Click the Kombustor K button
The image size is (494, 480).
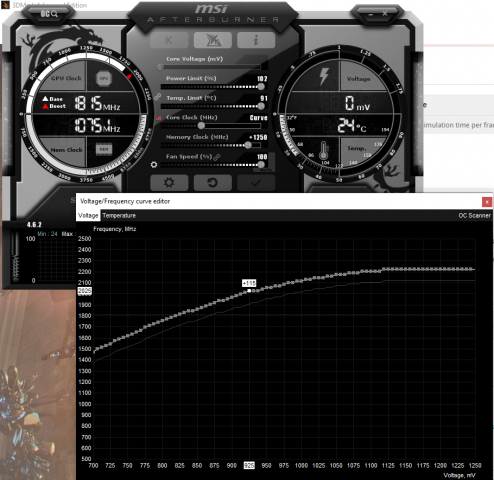point(169,40)
